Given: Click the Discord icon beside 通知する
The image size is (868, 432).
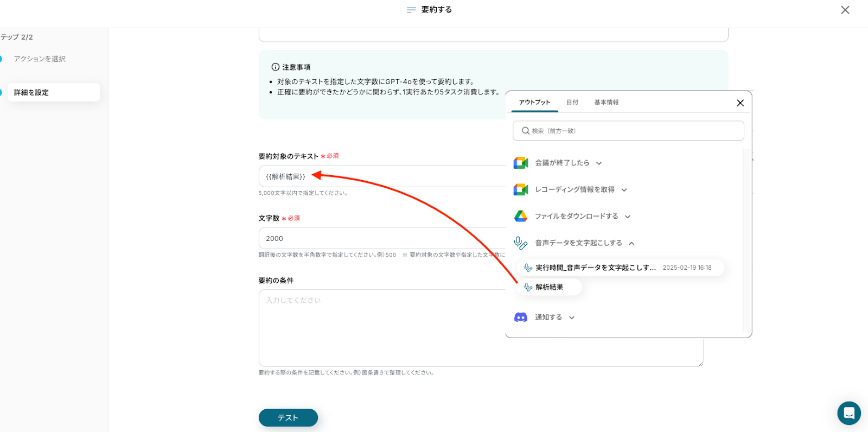Looking at the screenshot, I should (x=521, y=317).
